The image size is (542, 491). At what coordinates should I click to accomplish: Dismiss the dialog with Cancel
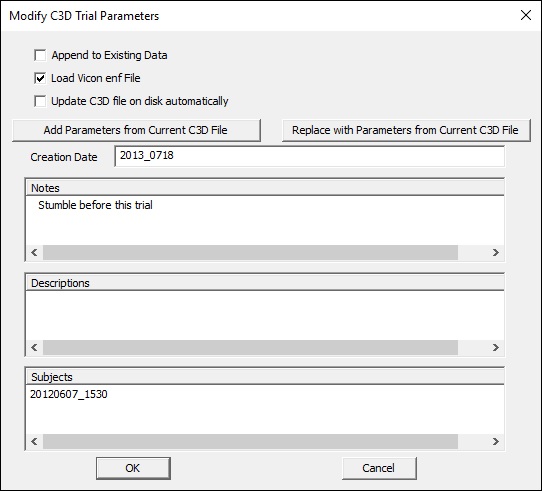pyautogui.click(x=379, y=468)
